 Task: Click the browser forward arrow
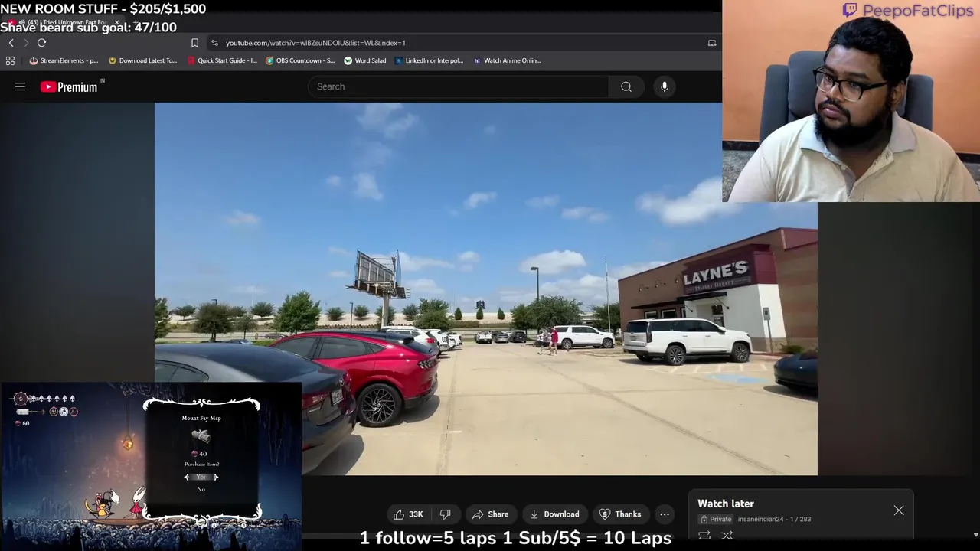(x=26, y=43)
